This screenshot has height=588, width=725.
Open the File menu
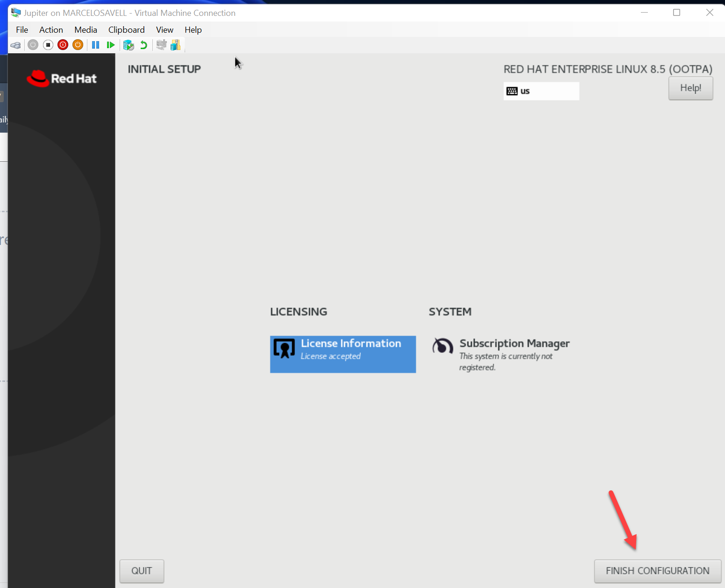[x=22, y=30]
